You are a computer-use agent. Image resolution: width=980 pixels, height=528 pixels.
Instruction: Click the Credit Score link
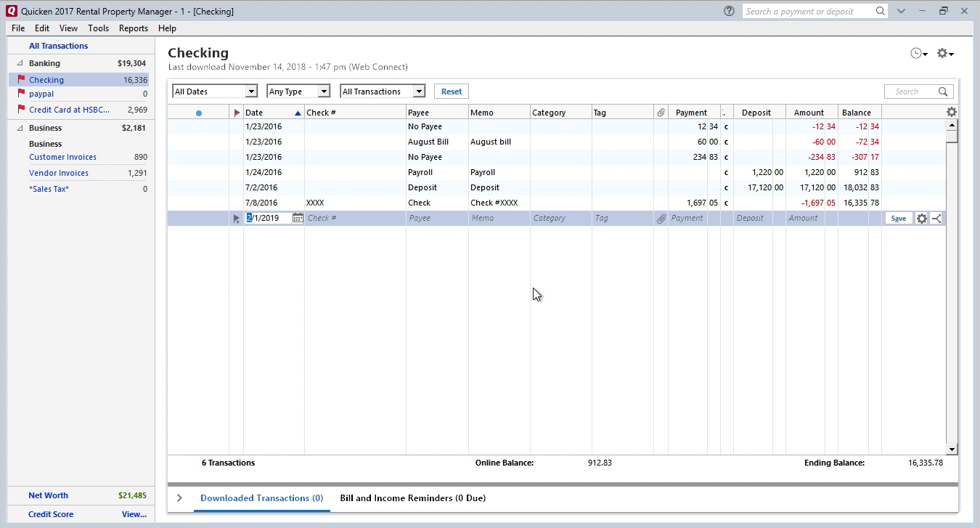(51, 514)
